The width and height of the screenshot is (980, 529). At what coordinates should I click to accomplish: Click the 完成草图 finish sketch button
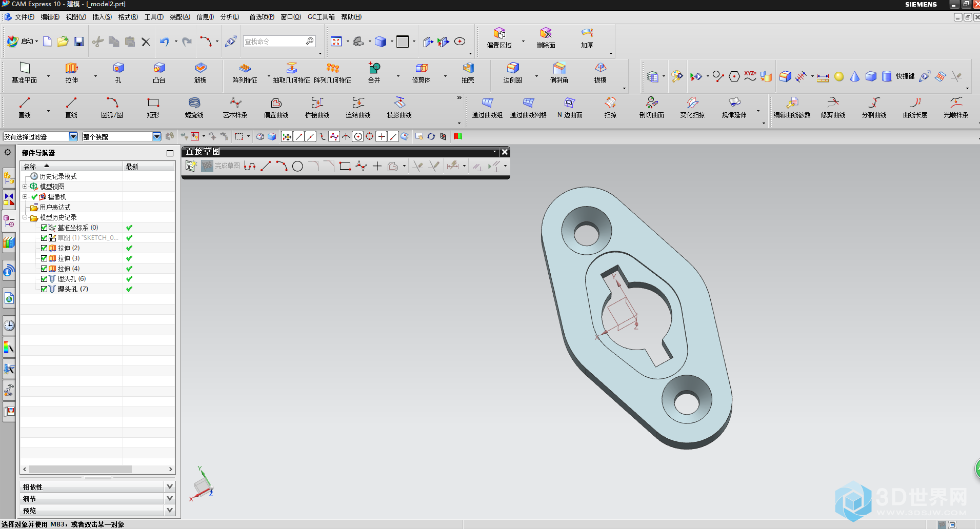221,166
